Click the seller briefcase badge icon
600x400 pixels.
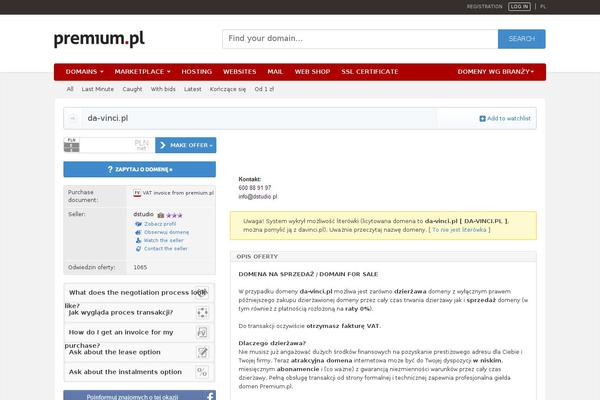coord(161,215)
